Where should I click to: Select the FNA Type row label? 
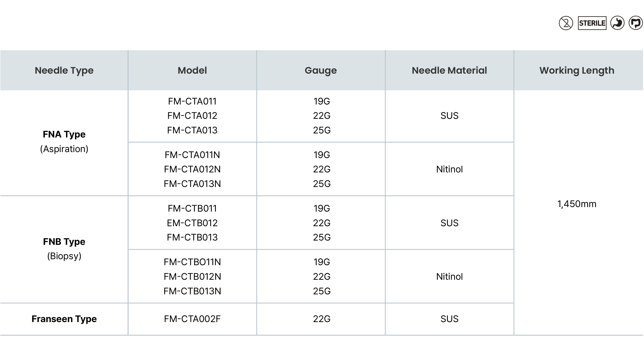click(x=64, y=135)
